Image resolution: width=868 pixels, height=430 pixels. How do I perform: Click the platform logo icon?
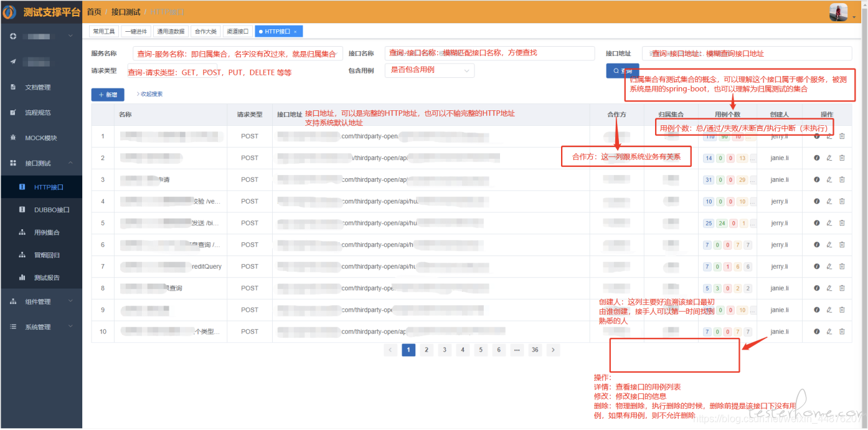coord(9,12)
